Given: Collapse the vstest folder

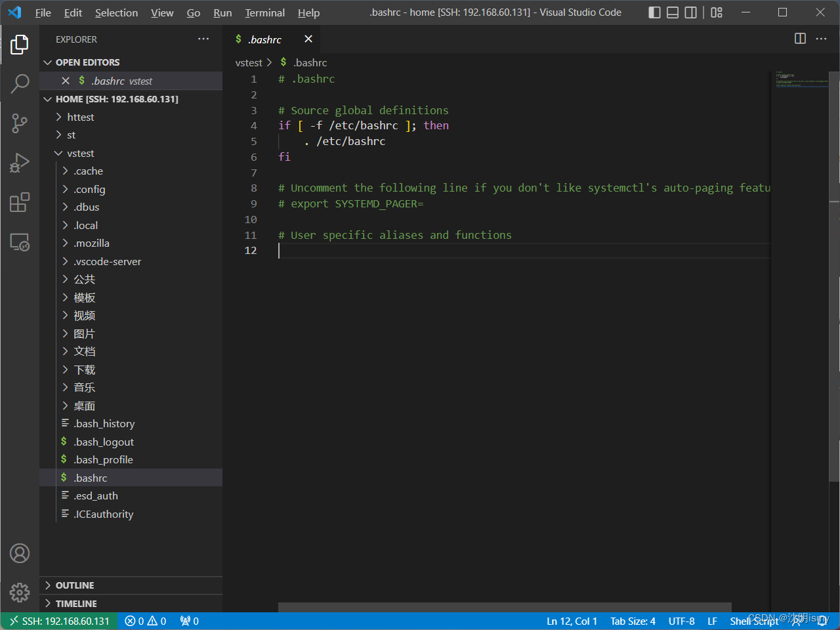Looking at the screenshot, I should [x=131, y=153].
